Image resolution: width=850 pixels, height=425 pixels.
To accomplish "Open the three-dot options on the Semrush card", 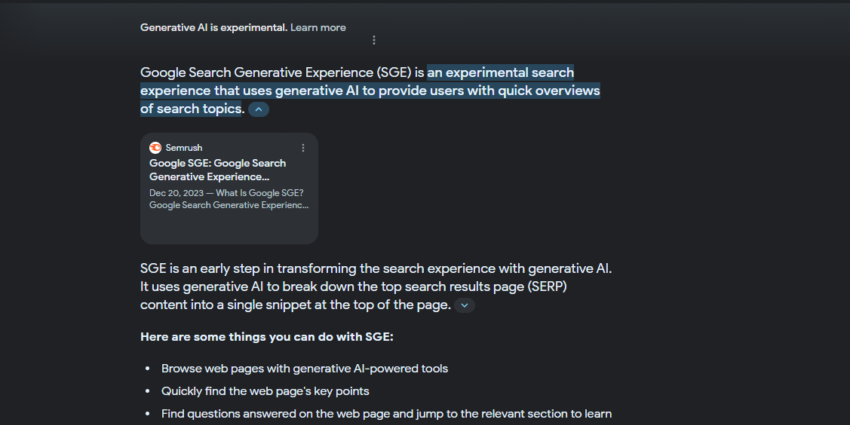I will coord(303,148).
